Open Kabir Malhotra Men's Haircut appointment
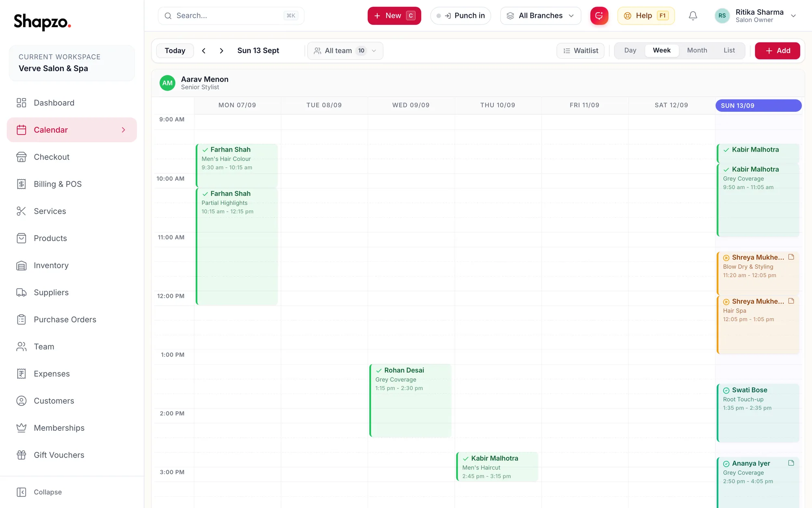Viewport: 812px width, 508px height. point(497,467)
